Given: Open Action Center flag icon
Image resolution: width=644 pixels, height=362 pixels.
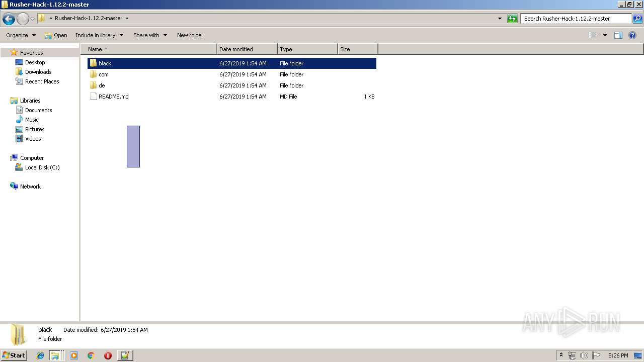Looking at the screenshot, I should (596, 355).
